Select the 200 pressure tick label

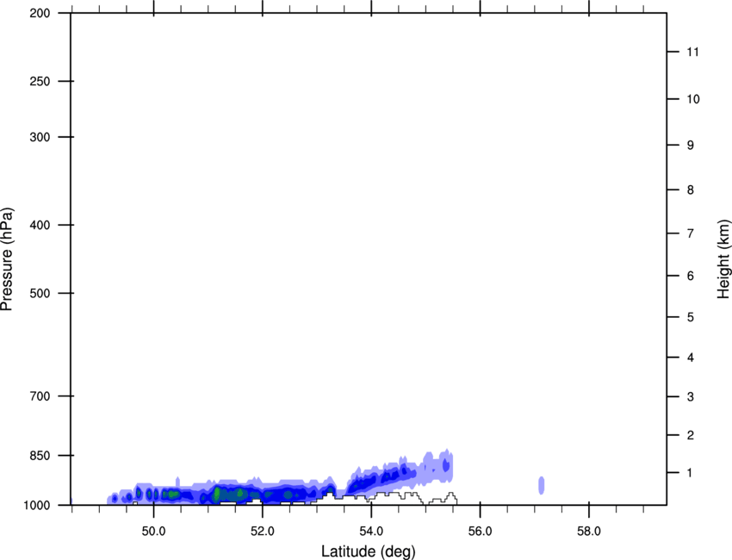click(40, 13)
